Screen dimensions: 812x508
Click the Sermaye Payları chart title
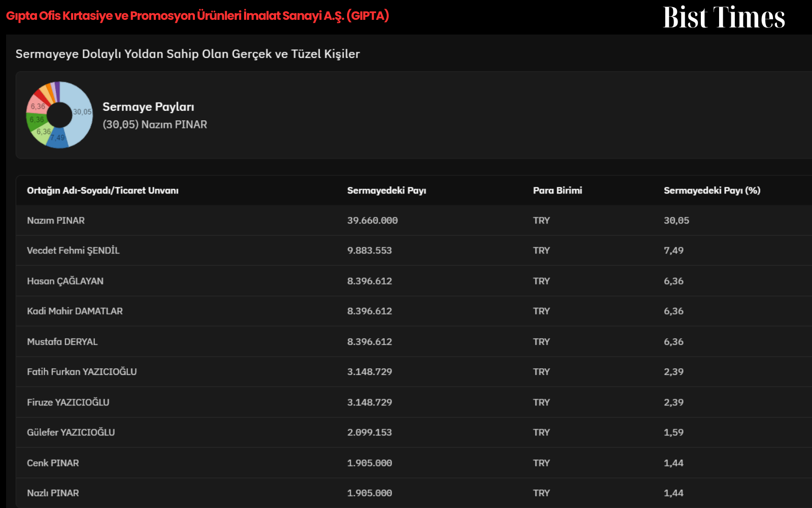point(148,107)
